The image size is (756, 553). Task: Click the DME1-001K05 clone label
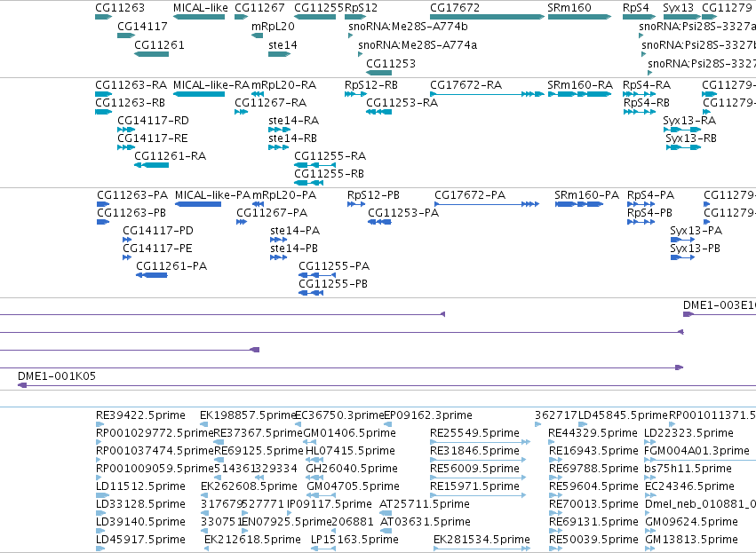pyautogui.click(x=57, y=376)
